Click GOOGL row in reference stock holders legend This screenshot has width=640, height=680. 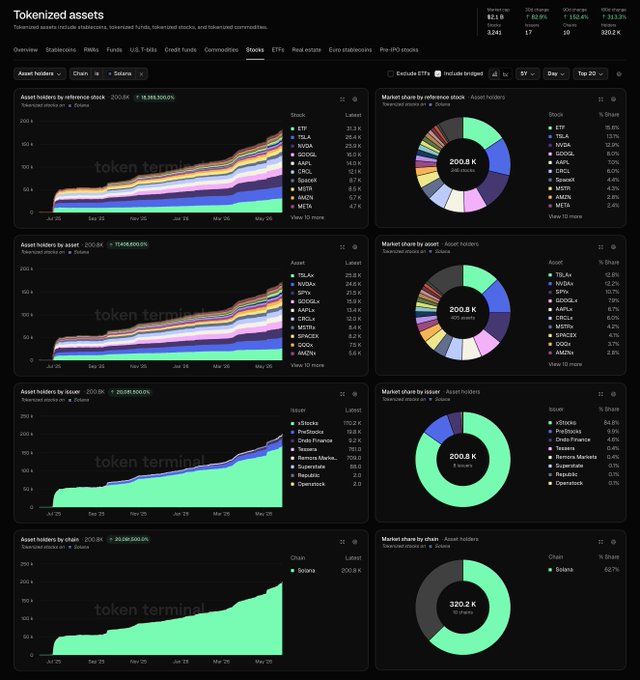326,155
